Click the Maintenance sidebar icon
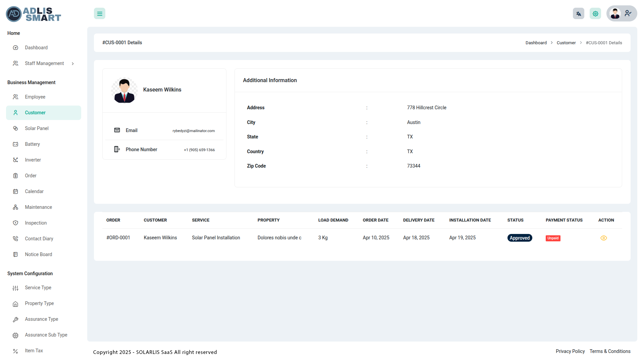The width and height of the screenshot is (644, 362). pos(15,207)
